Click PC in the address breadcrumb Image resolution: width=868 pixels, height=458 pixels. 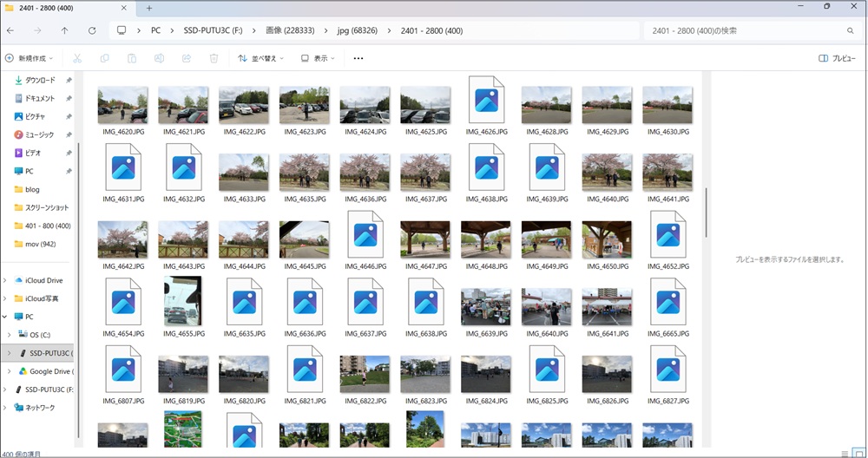tap(155, 30)
